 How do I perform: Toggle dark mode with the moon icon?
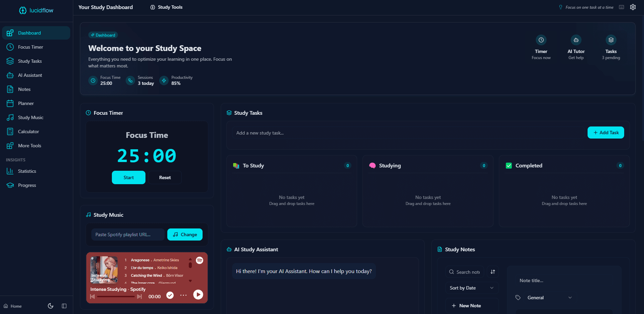coord(51,306)
